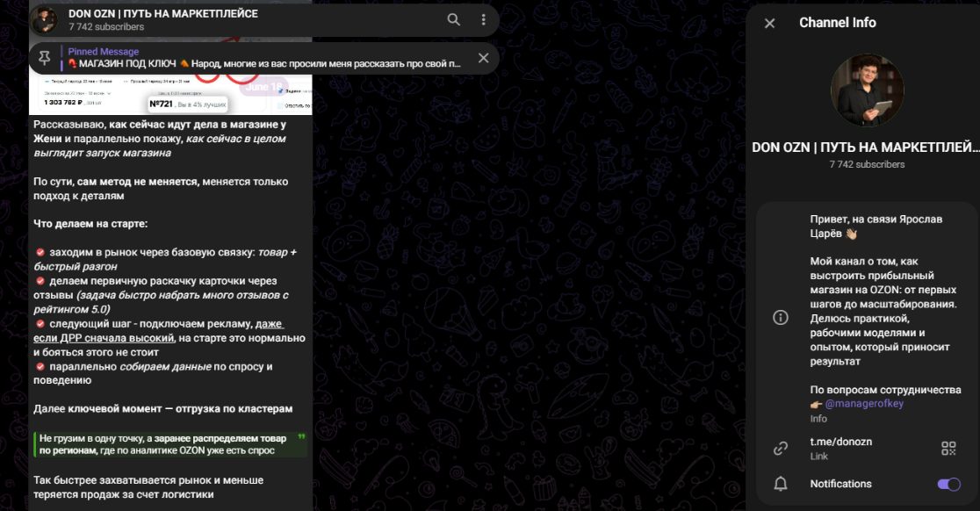Viewport: 980px width, 511px height.
Task: Open channel avatar in the header
Action: pos(44,20)
